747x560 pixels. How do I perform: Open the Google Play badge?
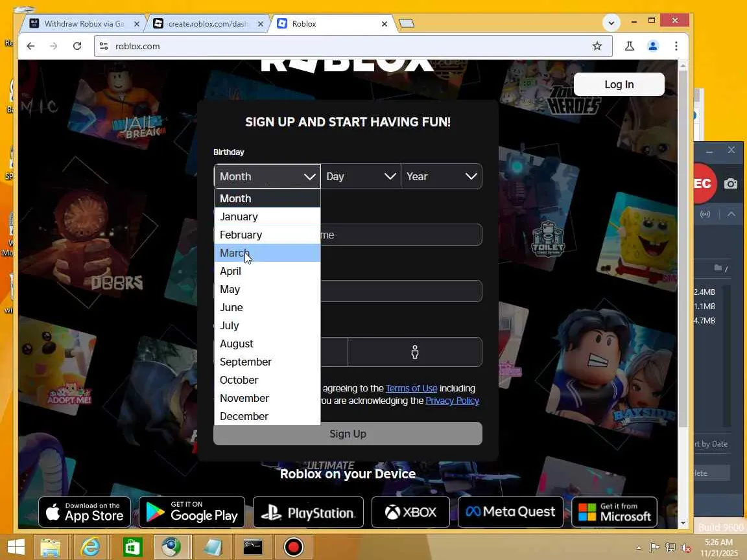191,512
